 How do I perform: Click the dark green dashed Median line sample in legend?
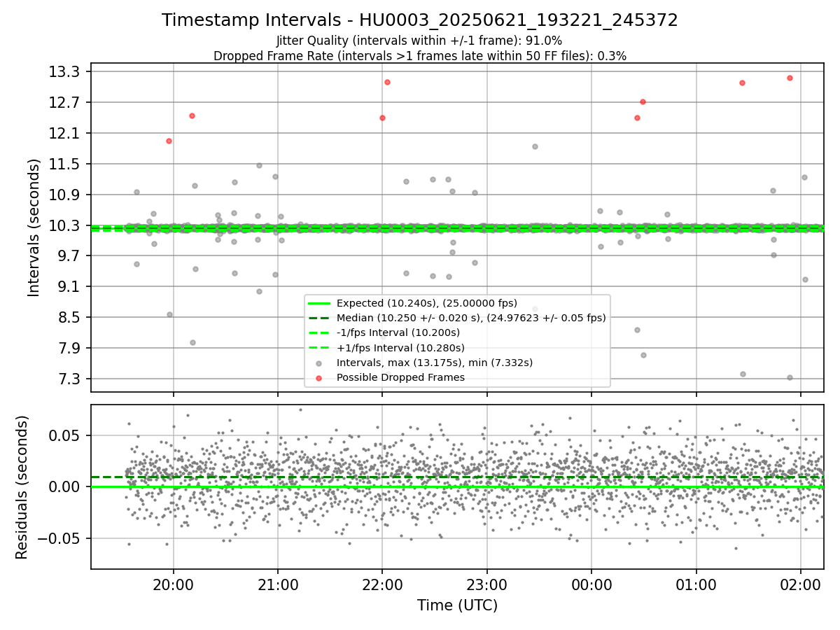pos(318,318)
